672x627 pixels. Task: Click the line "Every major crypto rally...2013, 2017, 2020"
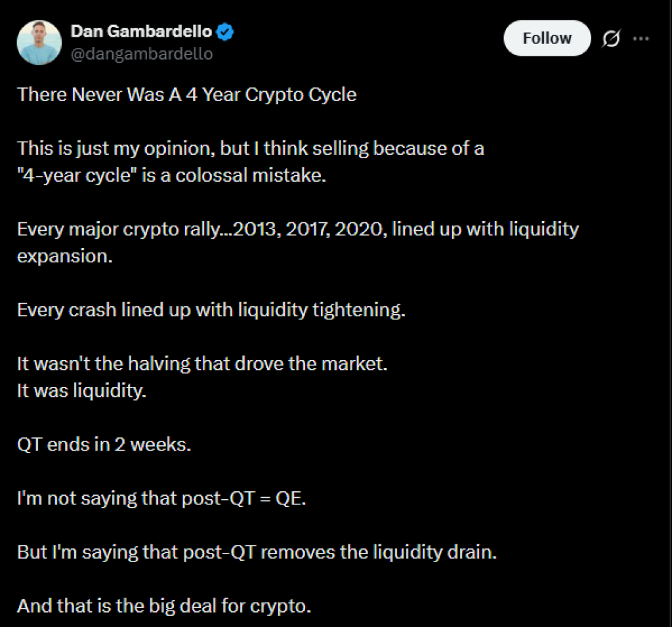[x=298, y=230]
